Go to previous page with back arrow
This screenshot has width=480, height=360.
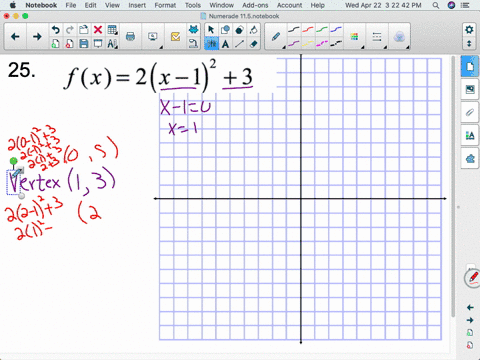(15, 37)
